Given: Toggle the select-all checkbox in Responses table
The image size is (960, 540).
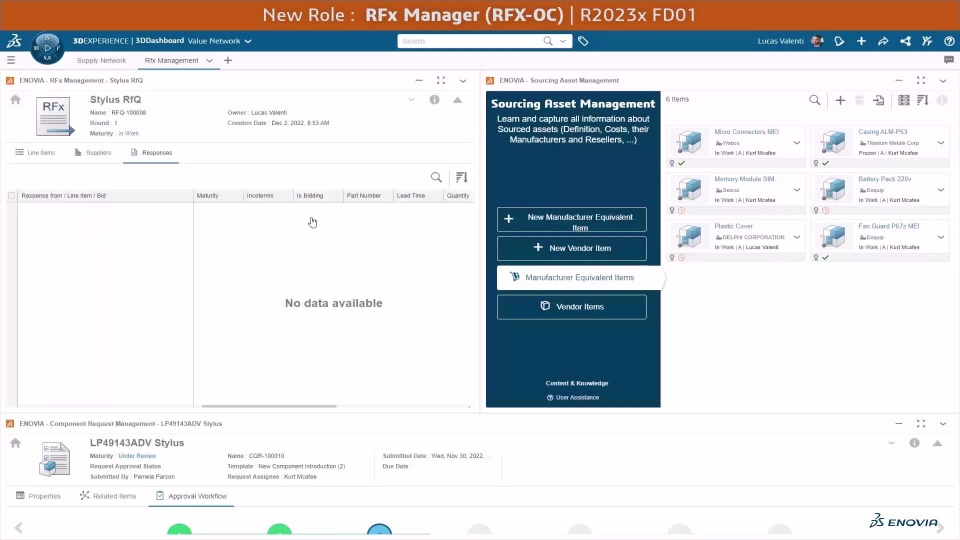Looking at the screenshot, I should coord(11,196).
